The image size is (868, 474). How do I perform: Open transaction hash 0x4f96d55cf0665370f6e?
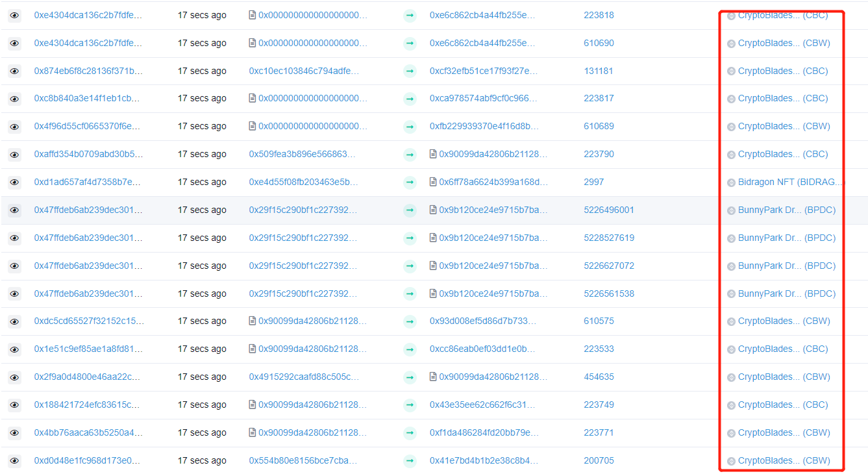[x=88, y=127]
